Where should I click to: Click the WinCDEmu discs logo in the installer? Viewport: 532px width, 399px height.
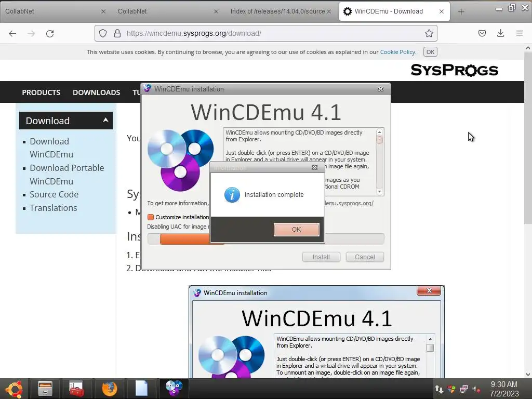point(180,160)
